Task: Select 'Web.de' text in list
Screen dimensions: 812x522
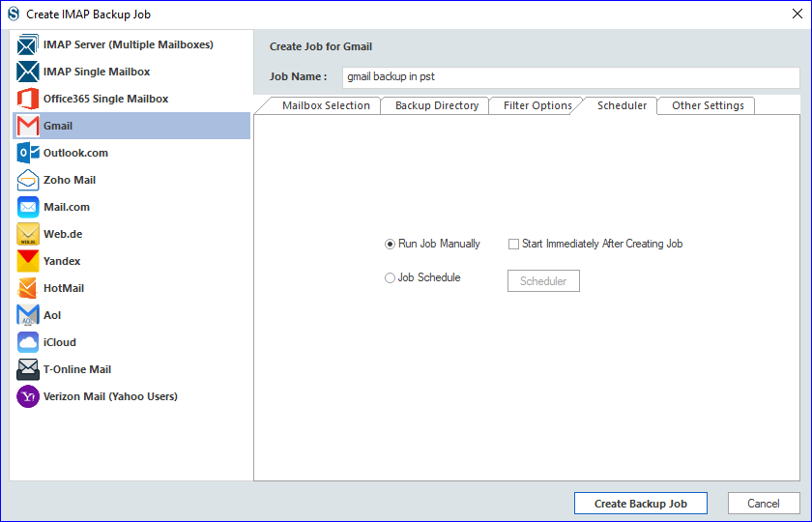Action: click(63, 234)
